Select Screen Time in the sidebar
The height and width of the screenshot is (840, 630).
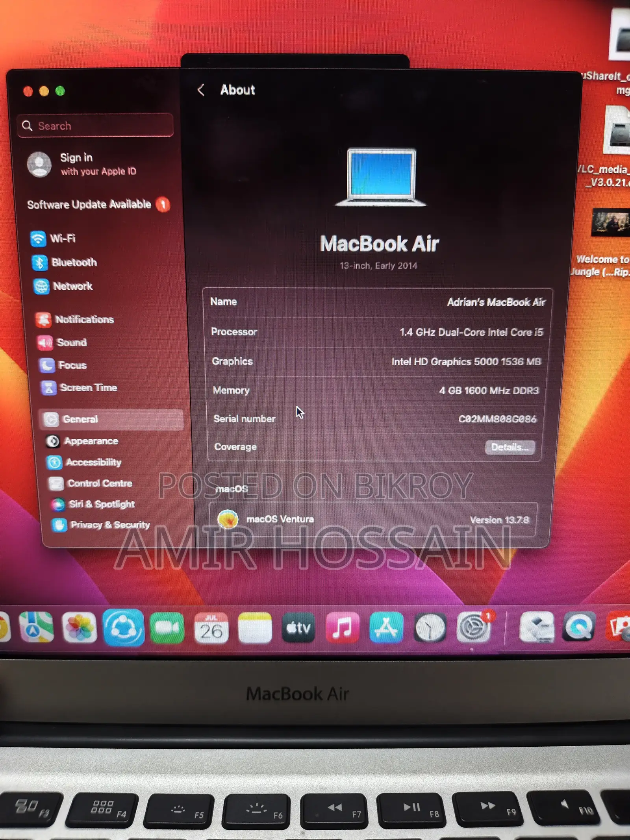point(79,388)
